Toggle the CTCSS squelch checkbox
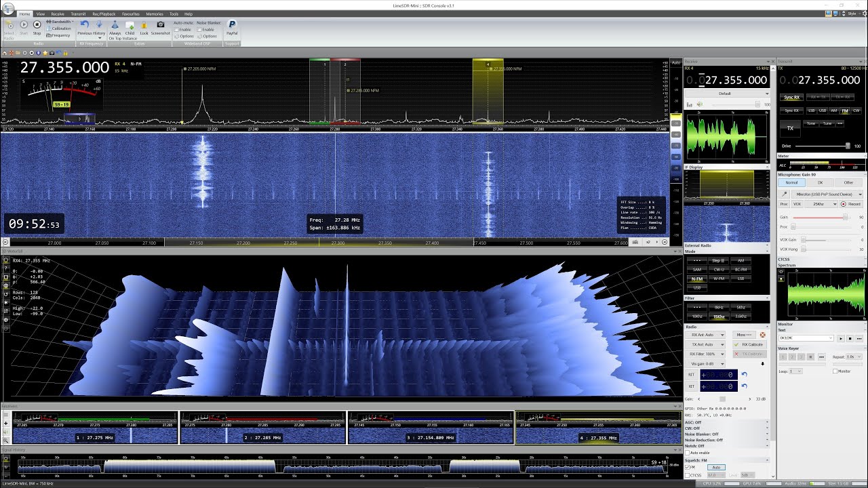Image resolution: width=868 pixels, height=488 pixels. click(688, 475)
